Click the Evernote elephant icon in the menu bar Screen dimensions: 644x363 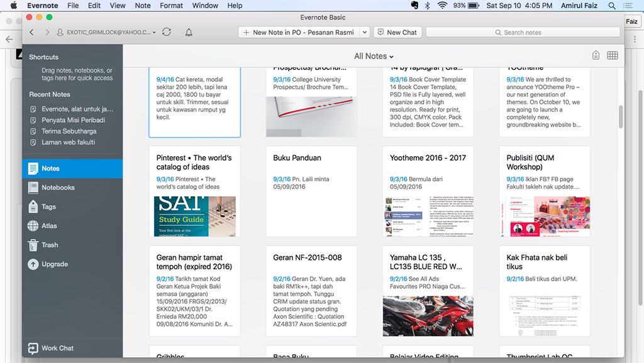415,5
